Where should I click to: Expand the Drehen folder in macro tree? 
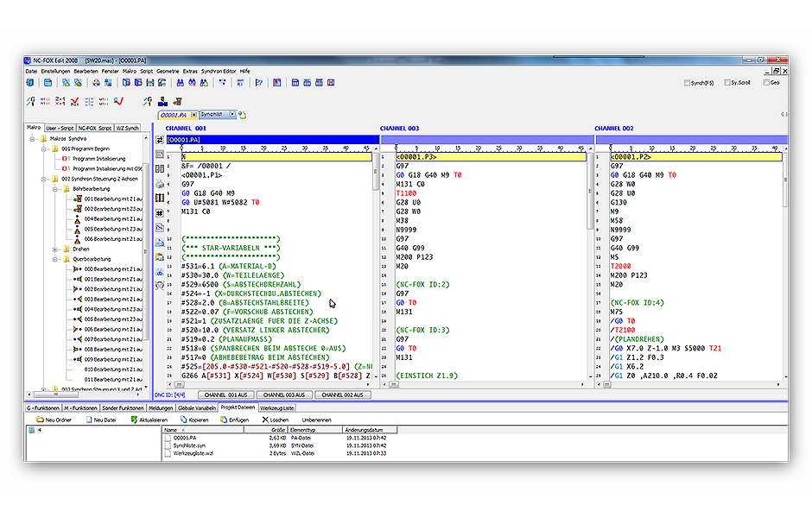tap(56, 249)
